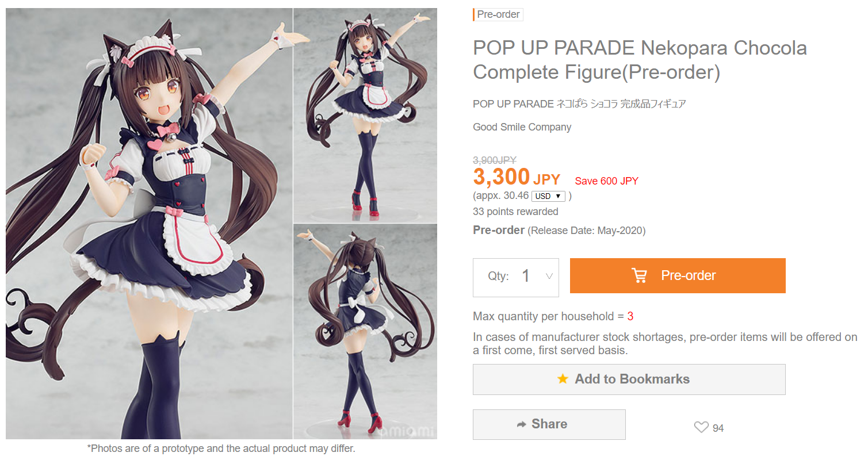The image size is (868, 464).
Task: Click the heart icon beside 94
Action: pos(701,427)
